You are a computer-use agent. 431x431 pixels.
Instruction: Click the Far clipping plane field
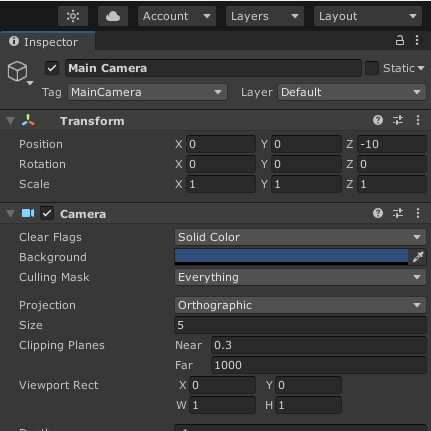click(319, 365)
